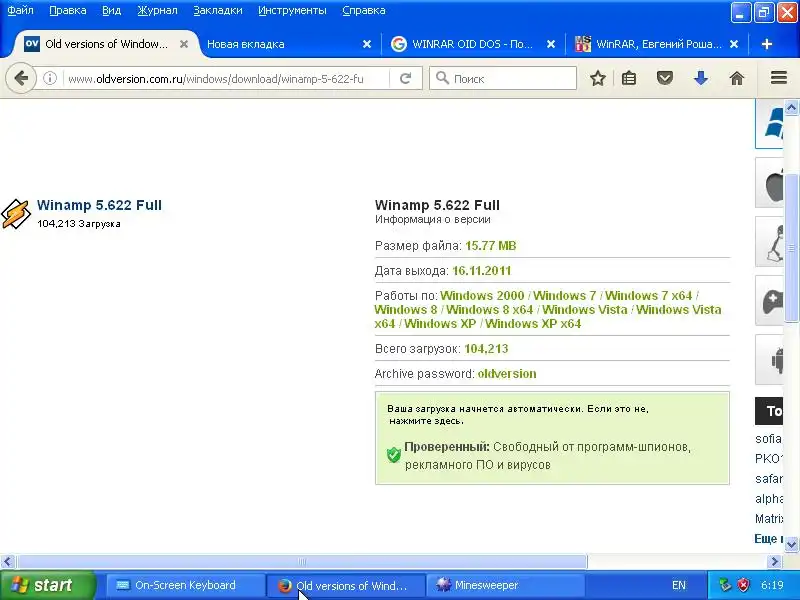
Task: Click the Еще link in sidebar
Action: 768,539
